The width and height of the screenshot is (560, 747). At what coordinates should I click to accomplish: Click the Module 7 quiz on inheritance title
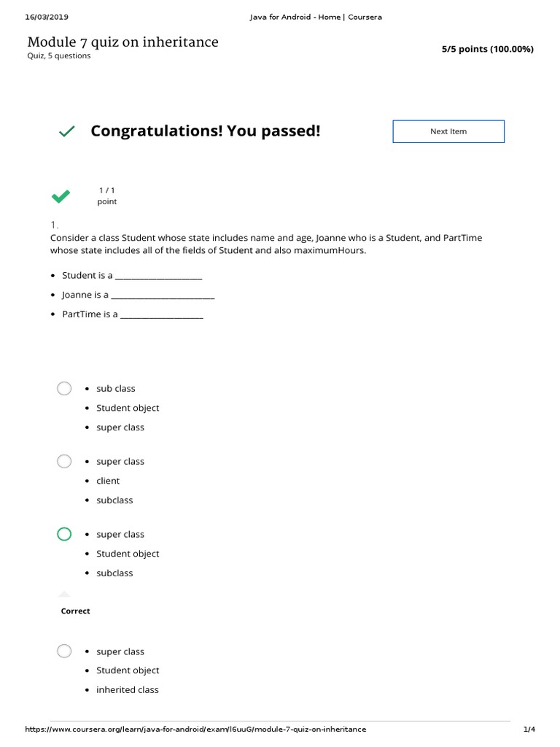tap(123, 42)
